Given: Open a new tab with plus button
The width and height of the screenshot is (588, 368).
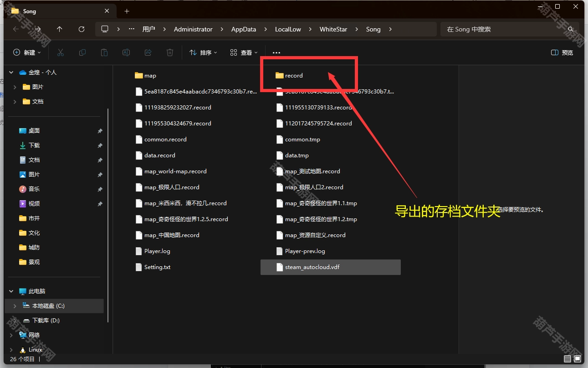Looking at the screenshot, I should 127,11.
